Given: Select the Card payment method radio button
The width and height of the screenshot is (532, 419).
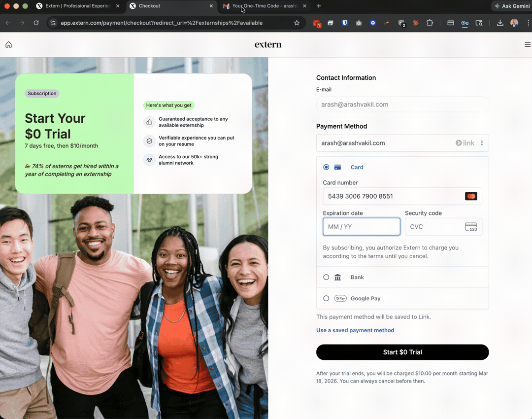Looking at the screenshot, I should [326, 167].
